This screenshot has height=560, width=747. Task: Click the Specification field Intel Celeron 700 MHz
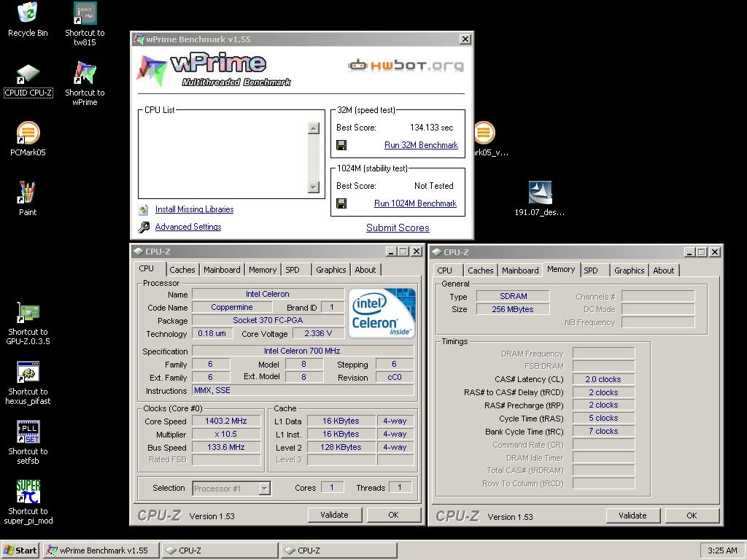[302, 351]
